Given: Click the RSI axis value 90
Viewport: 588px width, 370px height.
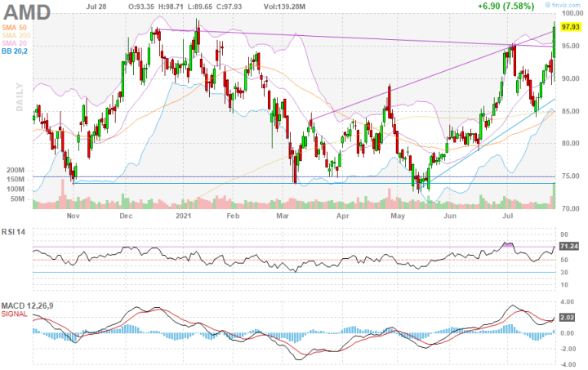Looking at the screenshot, I should tap(564, 234).
